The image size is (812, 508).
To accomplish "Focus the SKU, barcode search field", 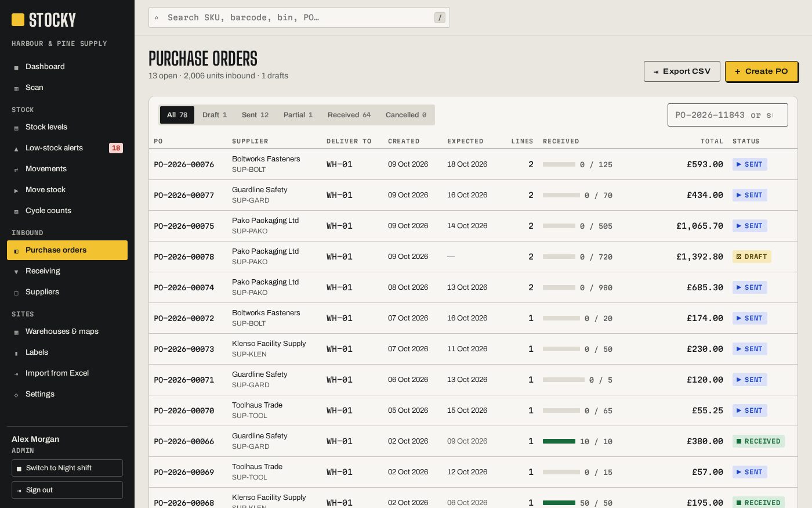I will tap(299, 17).
